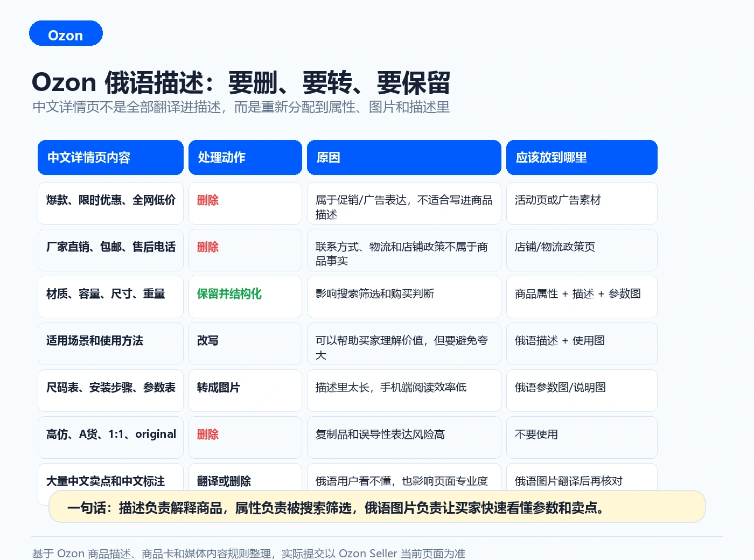Click the cell '属于促销/广告表达，不适合写进商品描述'

click(x=404, y=203)
